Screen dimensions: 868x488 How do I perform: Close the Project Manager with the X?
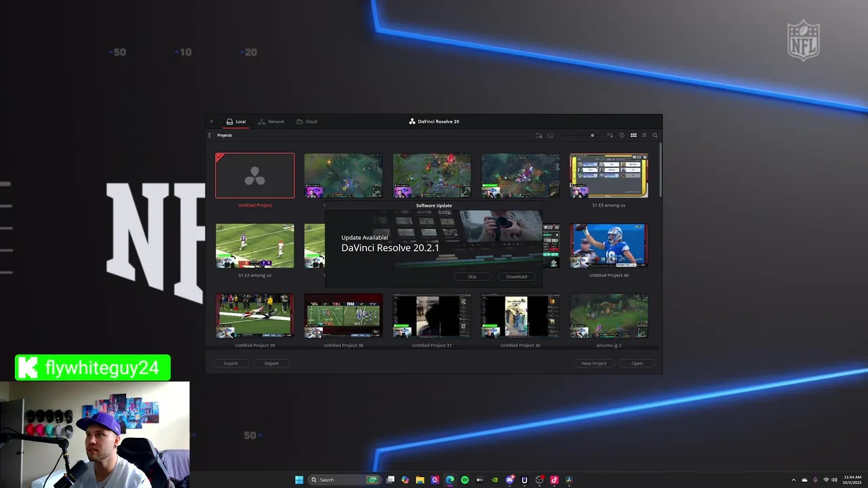click(212, 121)
